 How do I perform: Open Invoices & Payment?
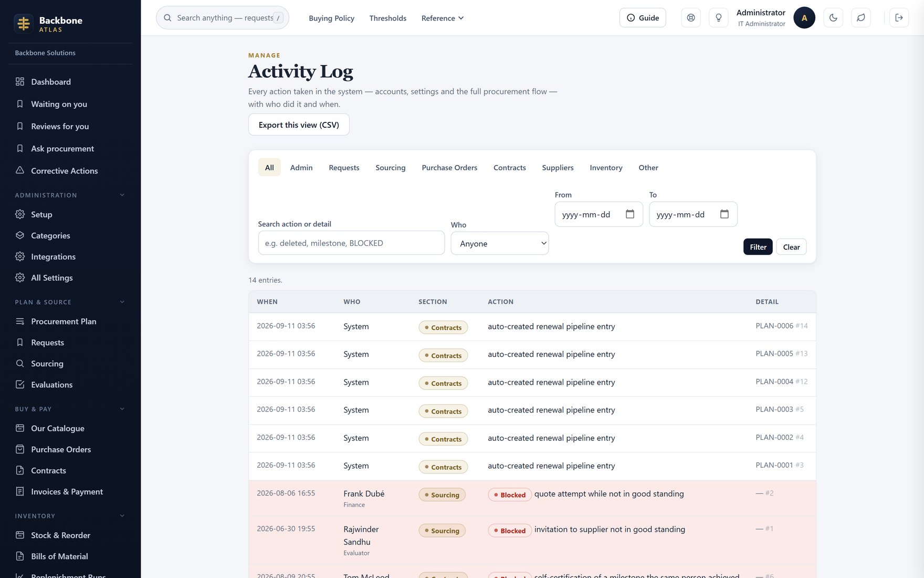pyautogui.click(x=70, y=491)
